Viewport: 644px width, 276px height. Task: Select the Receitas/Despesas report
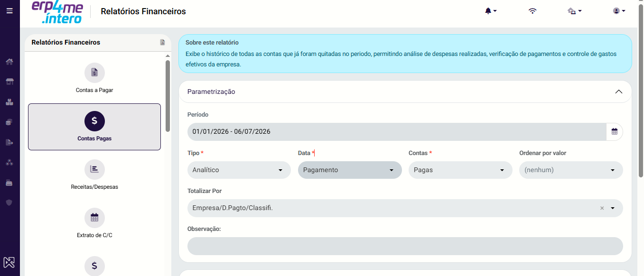(x=94, y=175)
